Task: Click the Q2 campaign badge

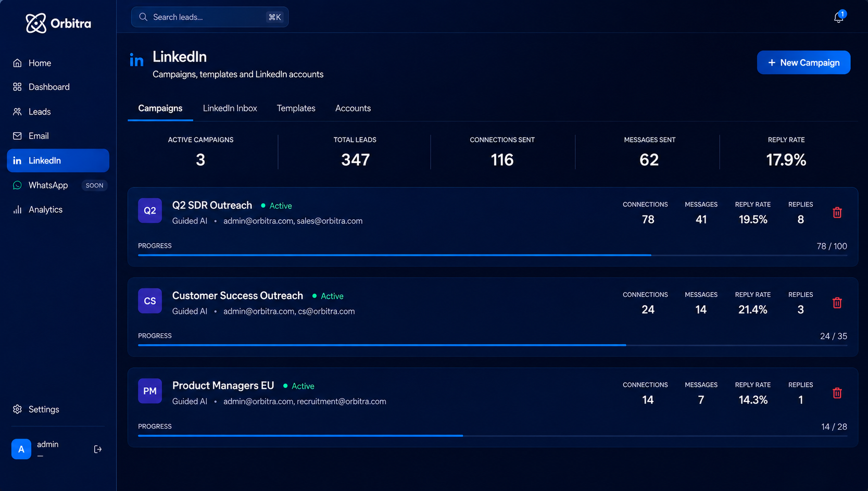Action: coord(150,211)
